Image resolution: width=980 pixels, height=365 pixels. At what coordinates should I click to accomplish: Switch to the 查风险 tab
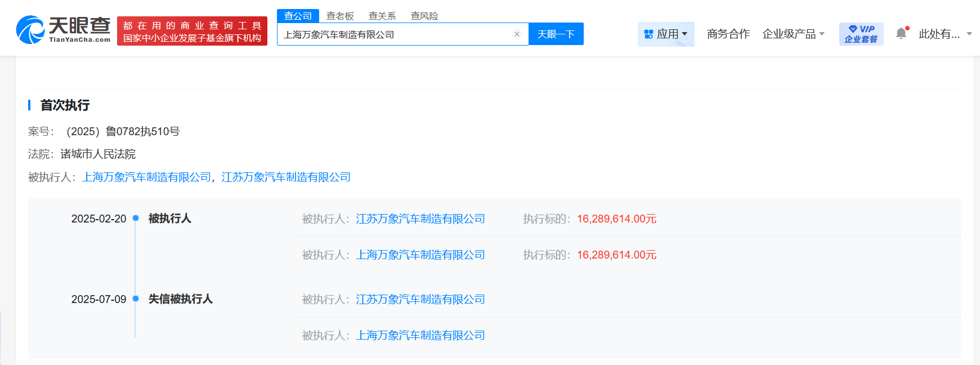click(x=424, y=16)
